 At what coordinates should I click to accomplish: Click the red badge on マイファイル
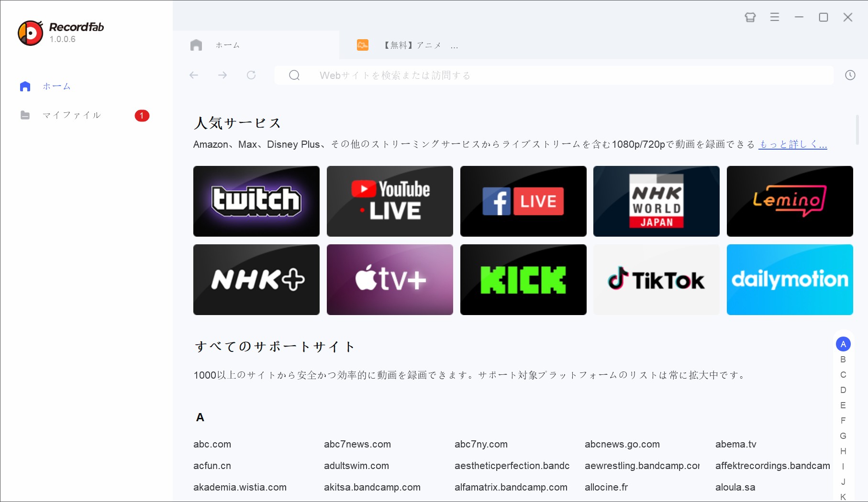[142, 116]
